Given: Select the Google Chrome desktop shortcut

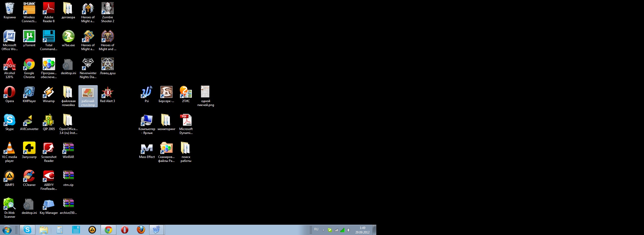Looking at the screenshot, I should coord(29,68).
